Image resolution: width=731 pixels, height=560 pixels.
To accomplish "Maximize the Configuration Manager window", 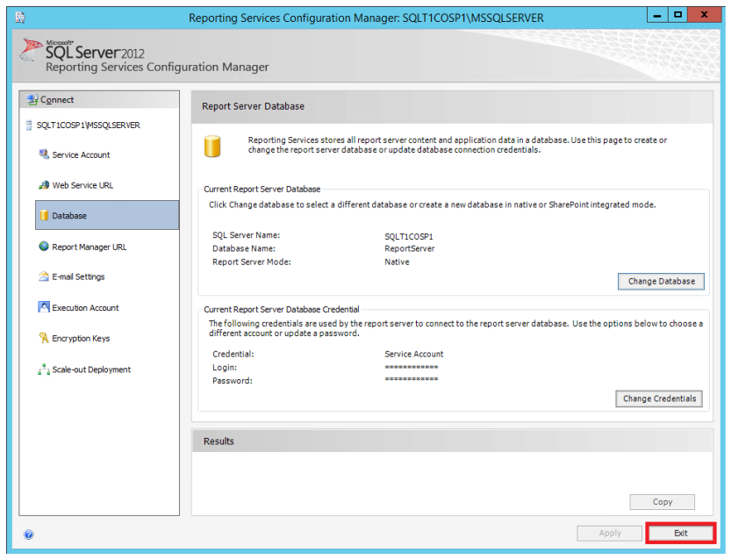I will 677,15.
